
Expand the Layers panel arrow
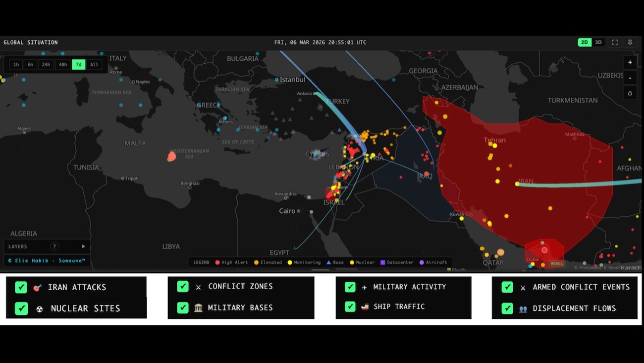pyautogui.click(x=83, y=246)
